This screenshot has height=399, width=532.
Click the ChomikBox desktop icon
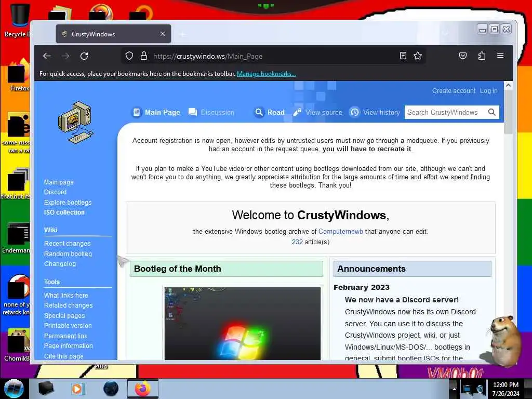click(16, 345)
